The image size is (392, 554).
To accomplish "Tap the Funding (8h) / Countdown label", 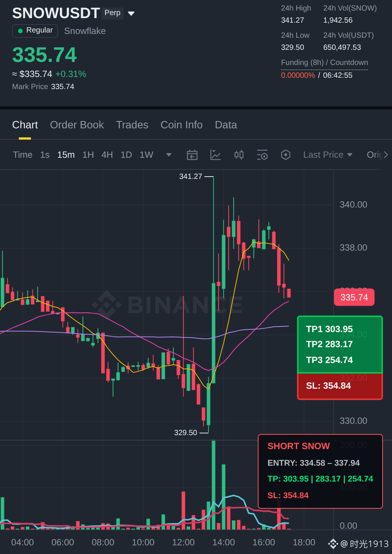I will coord(325,63).
